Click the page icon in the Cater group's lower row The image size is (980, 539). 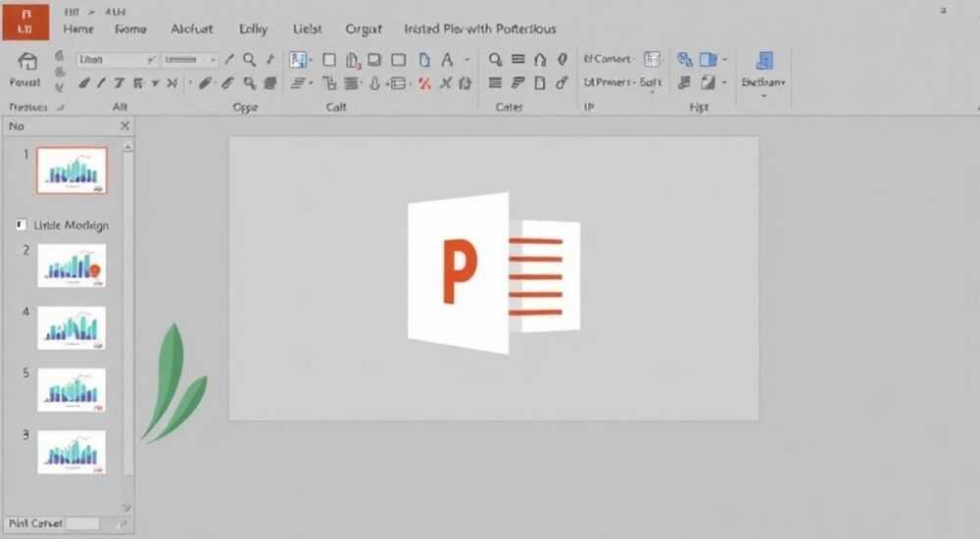(540, 82)
